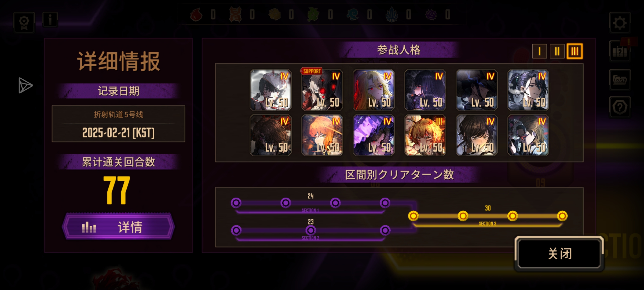Open the mystery suitcase icon with alert
Screen dimensions: 644x290
(x=620, y=52)
